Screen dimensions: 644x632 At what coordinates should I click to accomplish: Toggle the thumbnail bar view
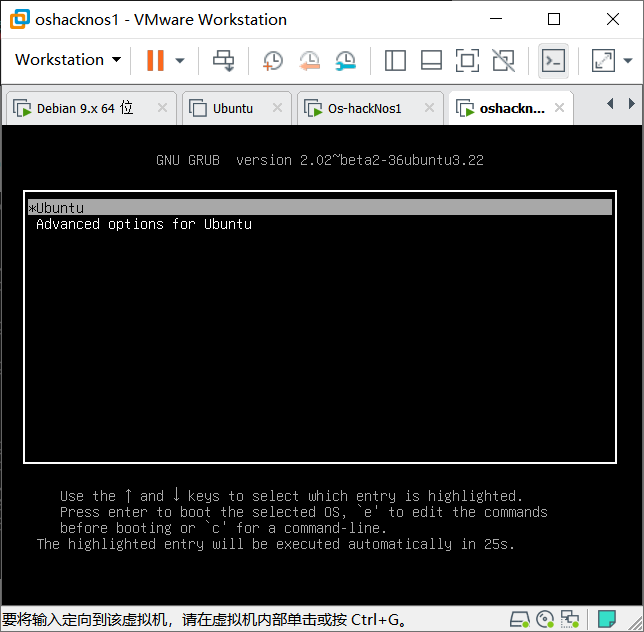[431, 60]
